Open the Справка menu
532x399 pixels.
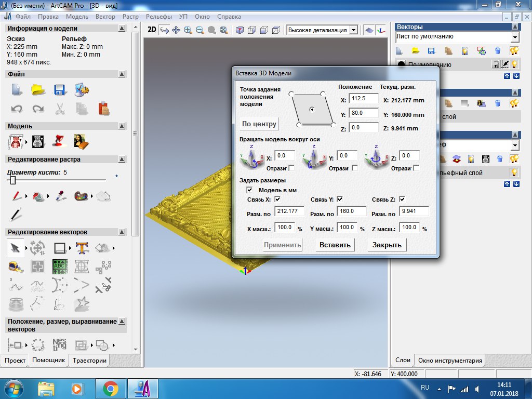click(x=229, y=16)
